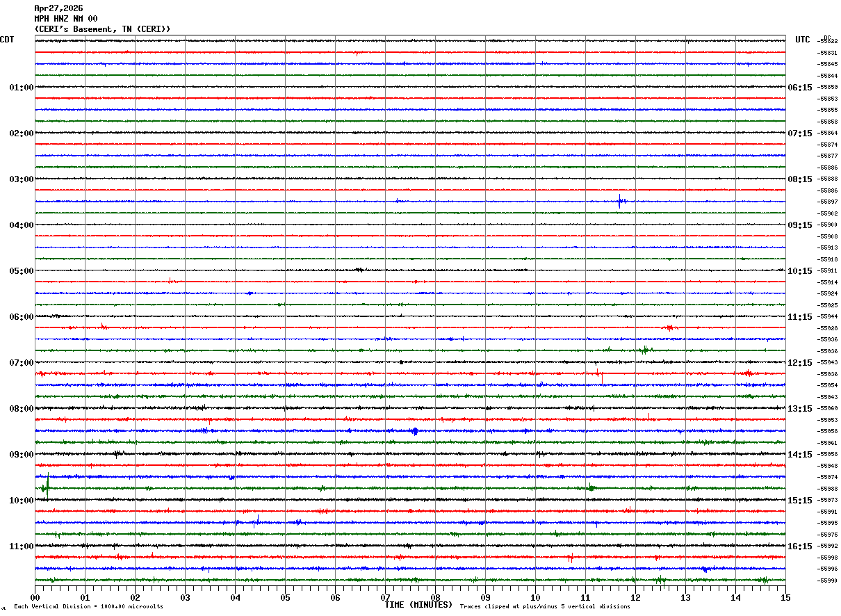Click the DC value '-55988'
Screen dimensions: 841x616
tap(828, 489)
